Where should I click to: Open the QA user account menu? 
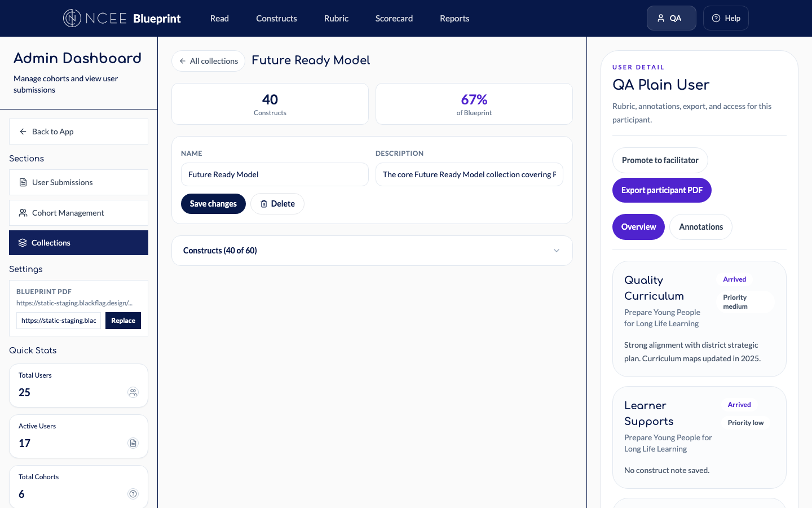pyautogui.click(x=671, y=18)
